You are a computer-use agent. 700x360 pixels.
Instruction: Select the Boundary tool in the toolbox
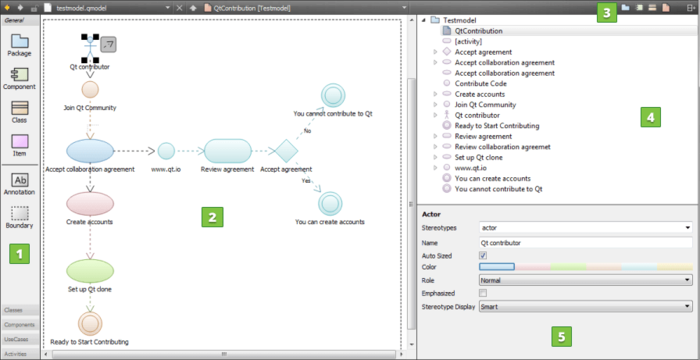coord(20,218)
